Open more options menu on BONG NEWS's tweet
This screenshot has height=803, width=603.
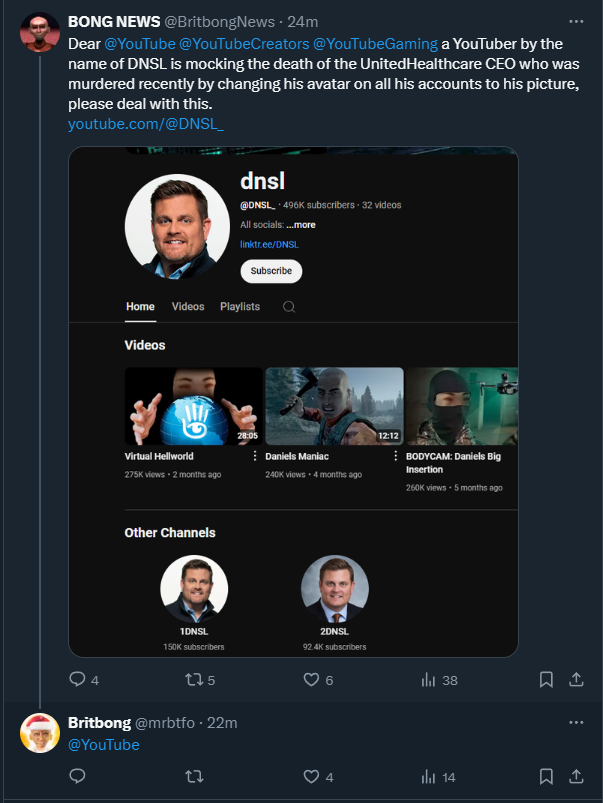pos(577,21)
